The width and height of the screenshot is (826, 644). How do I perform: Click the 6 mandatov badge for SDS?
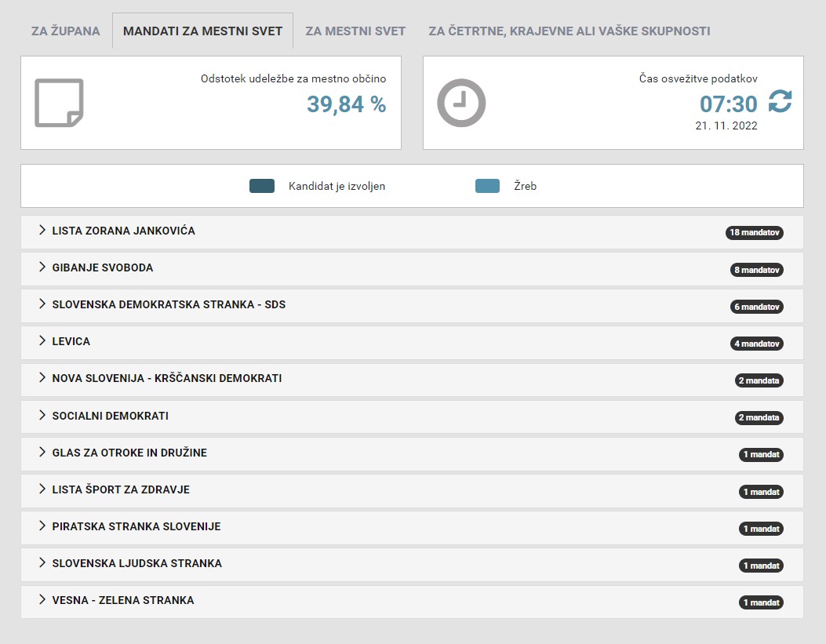tap(756, 307)
